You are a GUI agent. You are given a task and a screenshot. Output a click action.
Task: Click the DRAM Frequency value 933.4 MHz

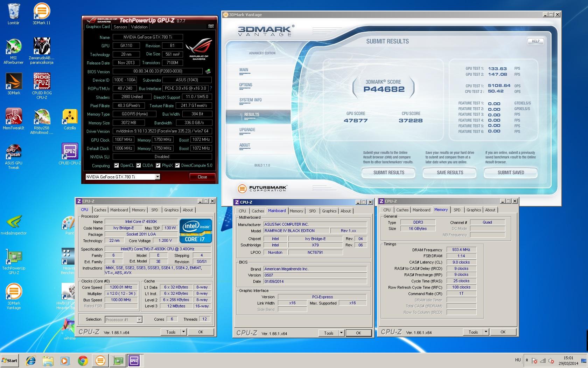[x=461, y=250]
